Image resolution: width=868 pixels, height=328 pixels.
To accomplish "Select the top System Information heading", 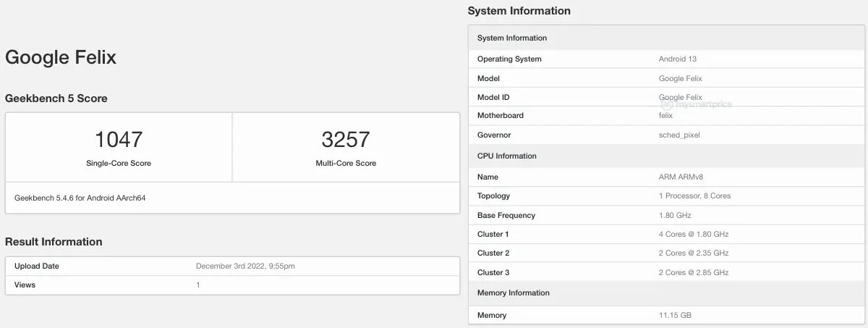I will click(519, 11).
